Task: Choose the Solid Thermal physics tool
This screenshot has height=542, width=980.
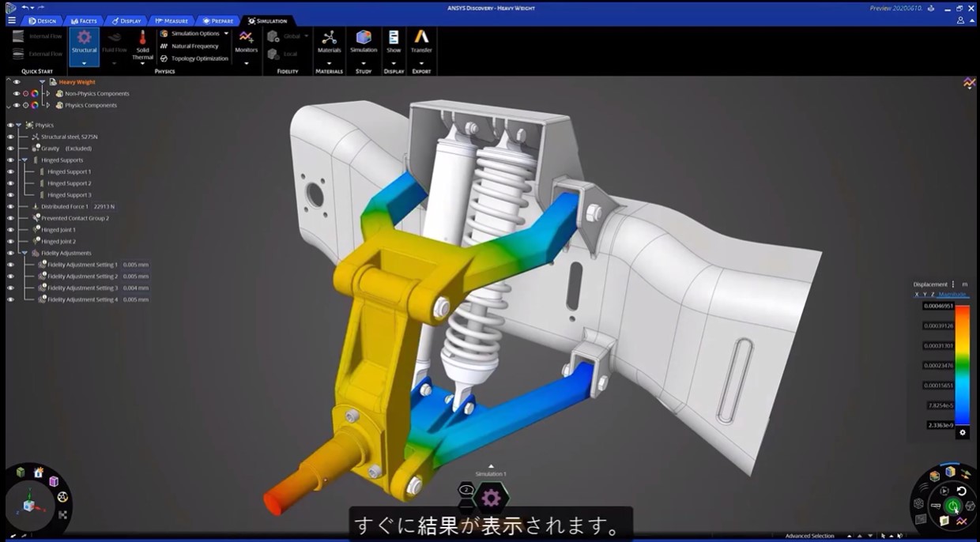Action: [x=142, y=46]
